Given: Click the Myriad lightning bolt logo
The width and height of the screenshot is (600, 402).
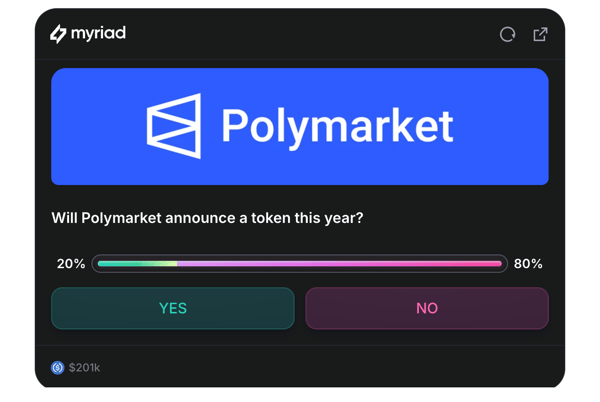Looking at the screenshot, I should pos(58,34).
